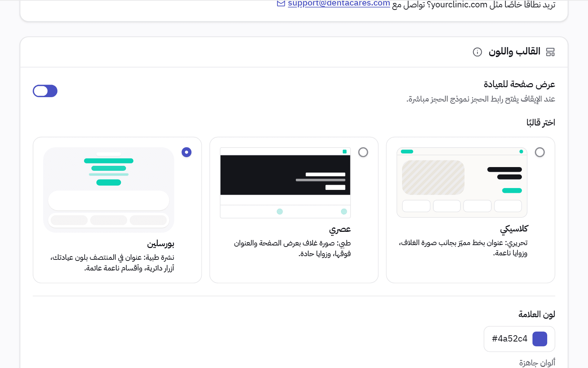588x368 pixels.
Task: Toggle the عرض صفحة للعيادة switch
Action: click(x=45, y=91)
